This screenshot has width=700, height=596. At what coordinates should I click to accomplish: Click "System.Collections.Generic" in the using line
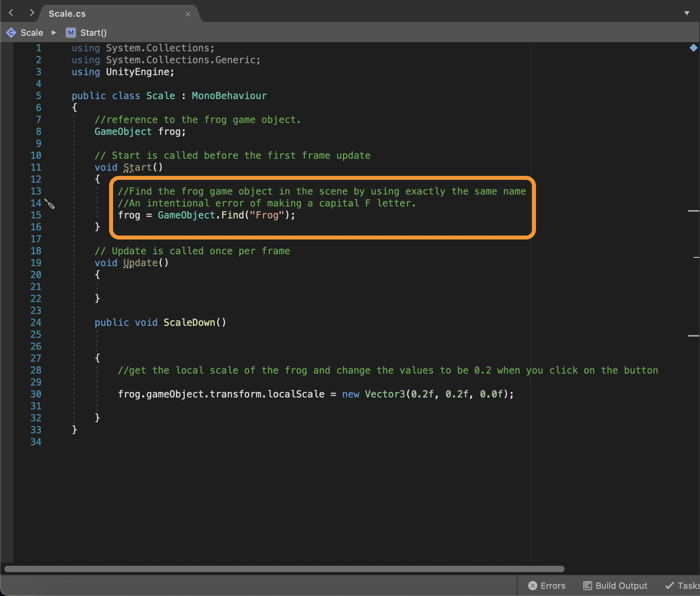click(180, 60)
